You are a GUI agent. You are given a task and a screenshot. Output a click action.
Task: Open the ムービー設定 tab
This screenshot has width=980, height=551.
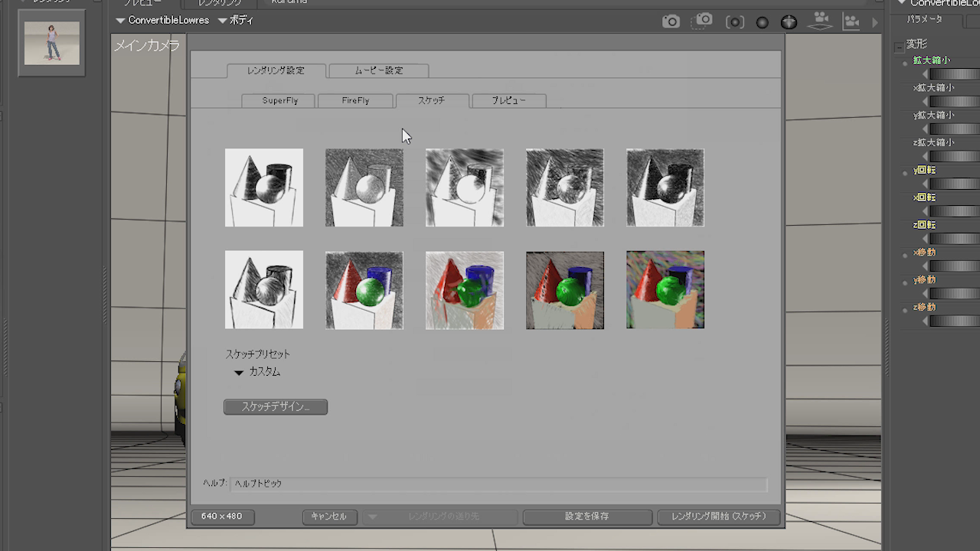click(378, 70)
